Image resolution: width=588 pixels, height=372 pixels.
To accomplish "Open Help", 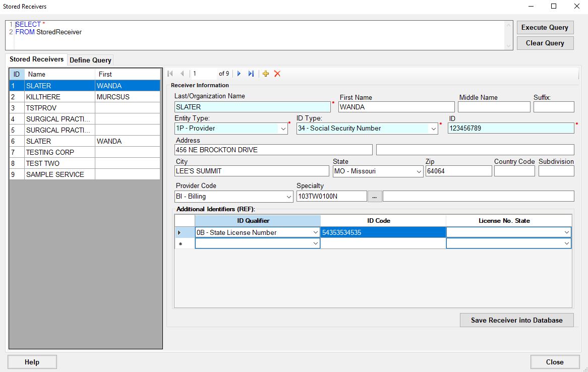I will coord(32,362).
